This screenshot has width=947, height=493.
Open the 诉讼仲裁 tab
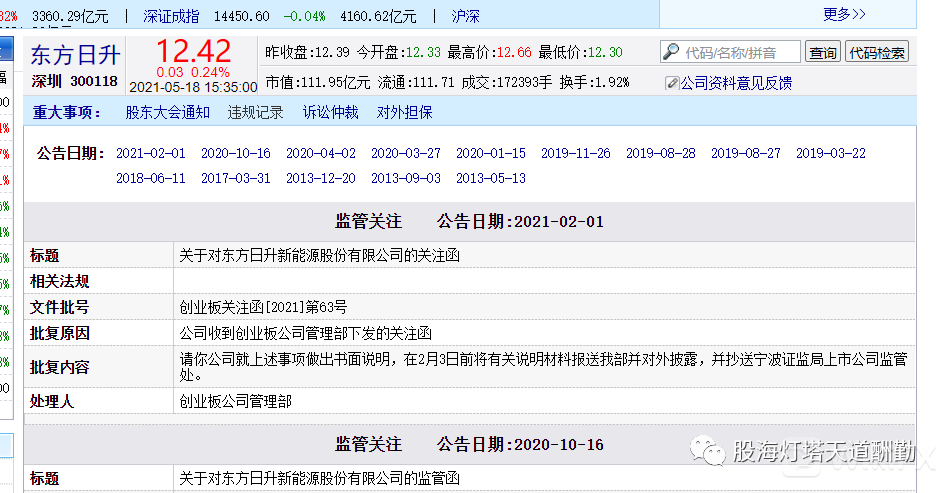coord(330,113)
